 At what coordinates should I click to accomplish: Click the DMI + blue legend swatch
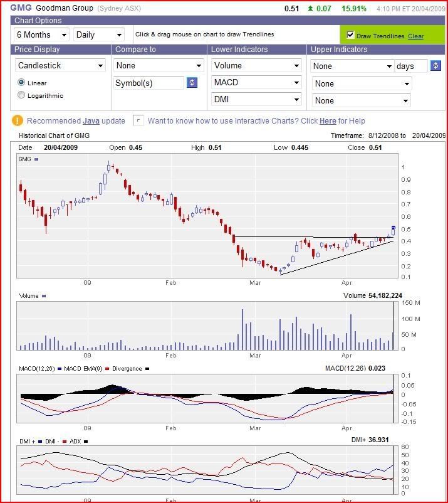point(40,442)
